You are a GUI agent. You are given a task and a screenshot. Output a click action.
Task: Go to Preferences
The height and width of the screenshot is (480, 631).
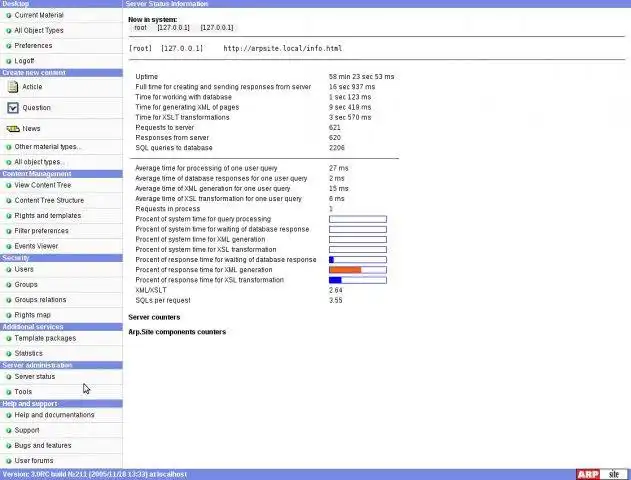click(33, 46)
